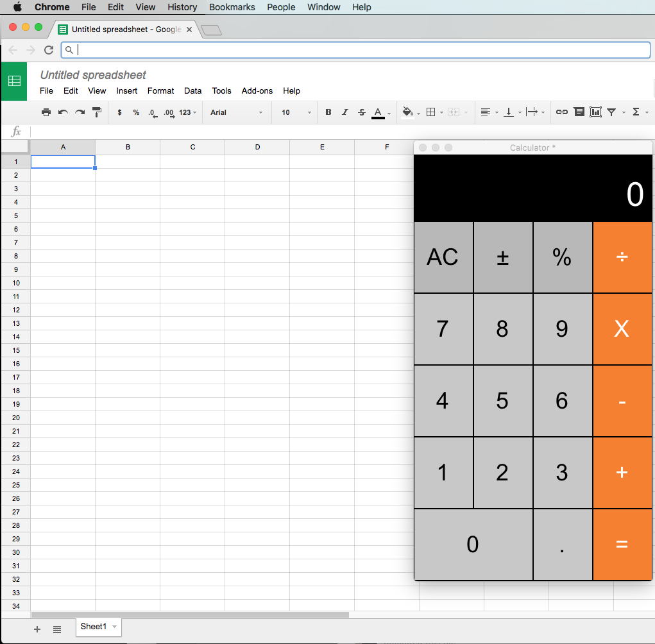The height and width of the screenshot is (644, 655).
Task: Reload the page in Chrome
Action: [49, 50]
